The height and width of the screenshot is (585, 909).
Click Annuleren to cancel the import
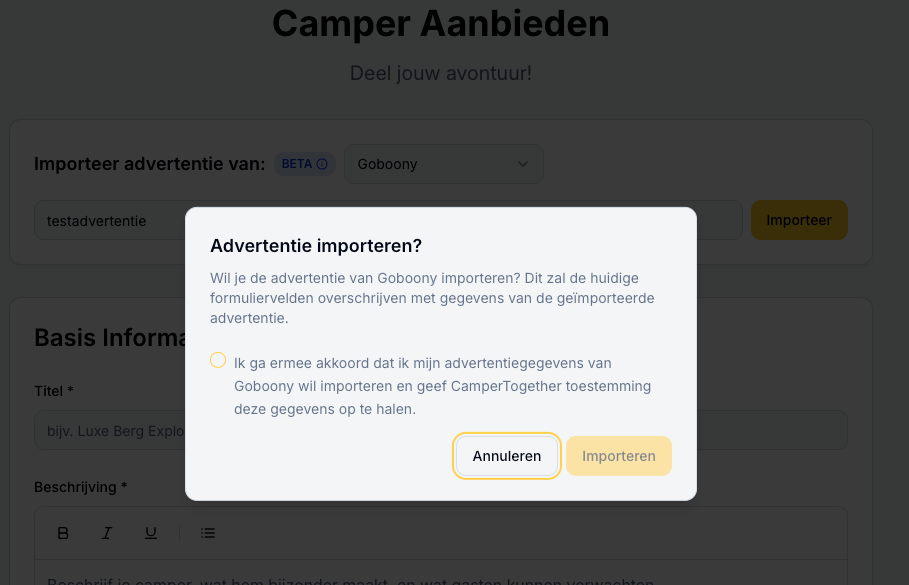click(x=506, y=455)
